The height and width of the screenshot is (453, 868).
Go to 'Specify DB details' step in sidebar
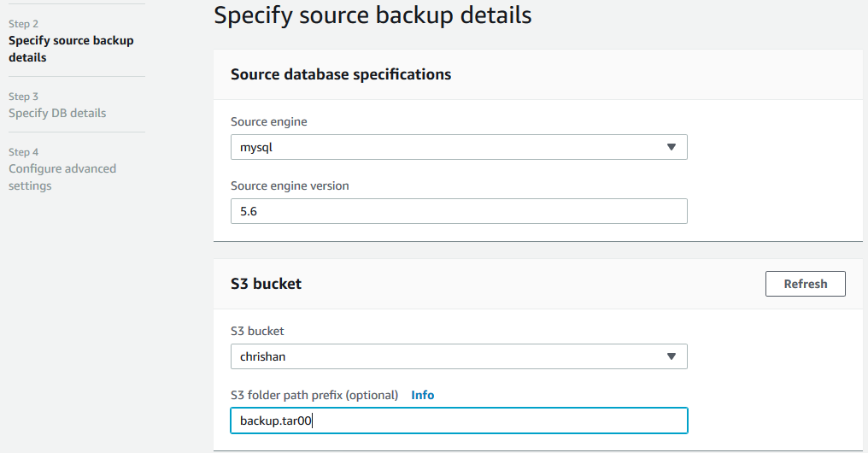[57, 113]
